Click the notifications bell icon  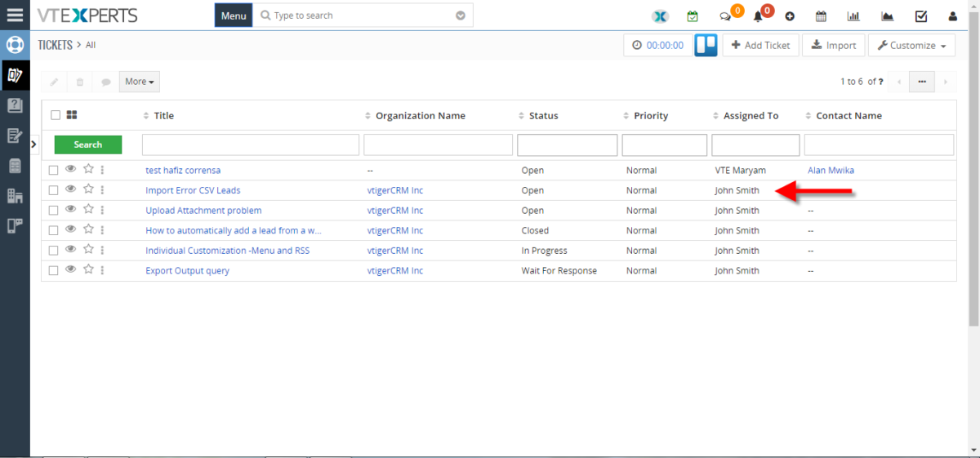pos(759,16)
